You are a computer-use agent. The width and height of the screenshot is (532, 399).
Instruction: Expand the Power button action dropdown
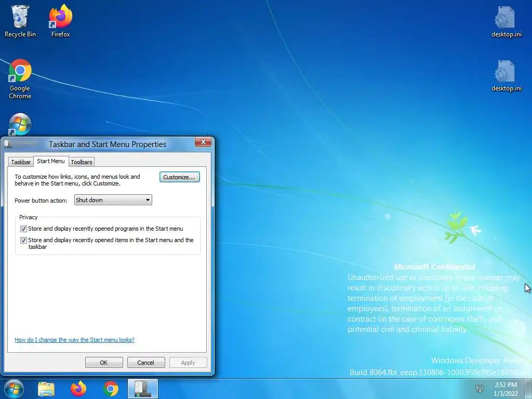click(113, 200)
